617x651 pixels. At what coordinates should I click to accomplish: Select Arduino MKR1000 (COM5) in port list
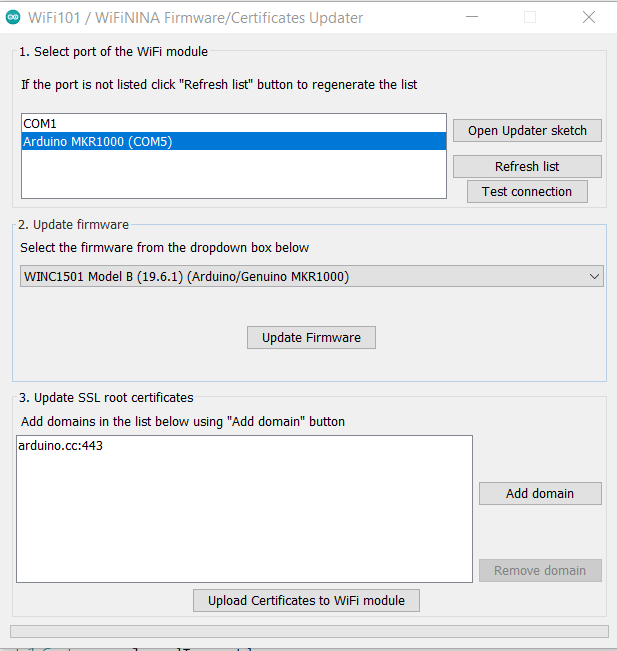pos(234,141)
